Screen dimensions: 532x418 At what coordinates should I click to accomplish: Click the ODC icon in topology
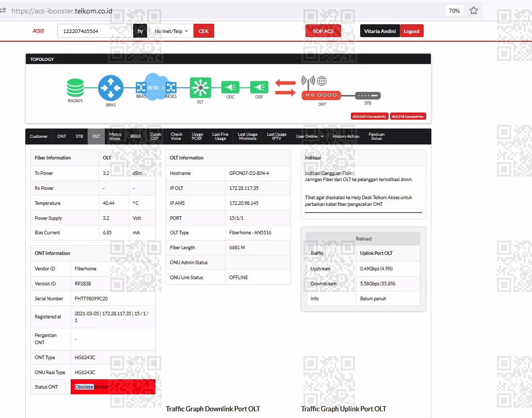tap(230, 87)
